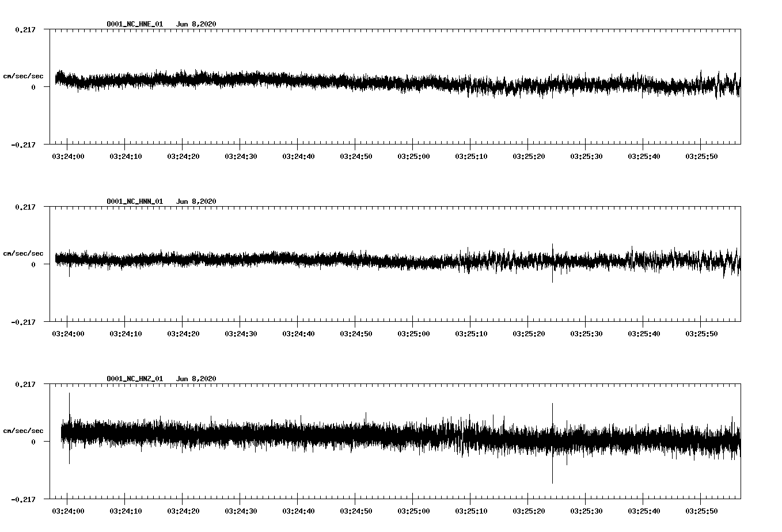Viewport: 782px width, 532px height.
Task: Click the 03:25:00 time label on HNE axis
Action: [x=413, y=156]
